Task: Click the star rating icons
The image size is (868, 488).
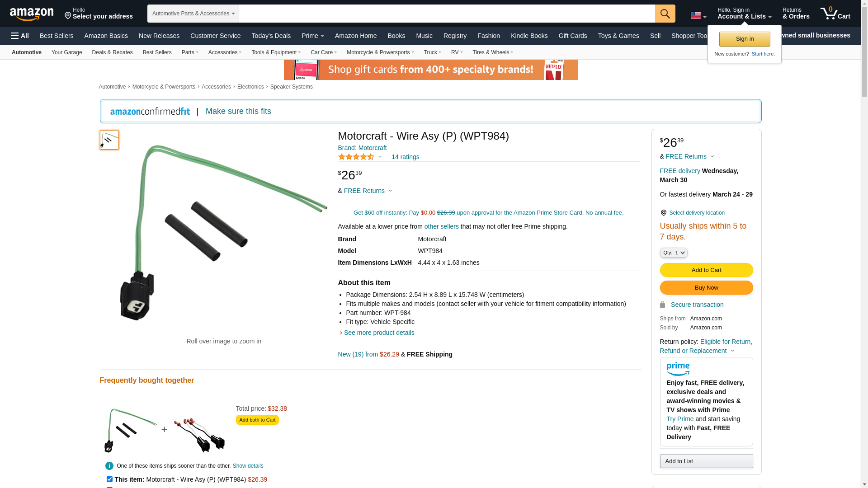Action: point(356,157)
